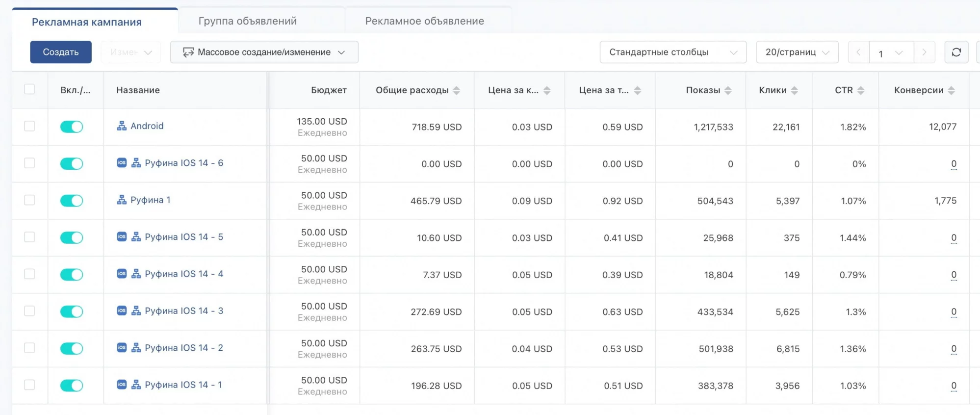Screen dimensions: 980x415
Task: Toggle the Руфина IOS 14 - 5 switch
Action: [x=72, y=237]
